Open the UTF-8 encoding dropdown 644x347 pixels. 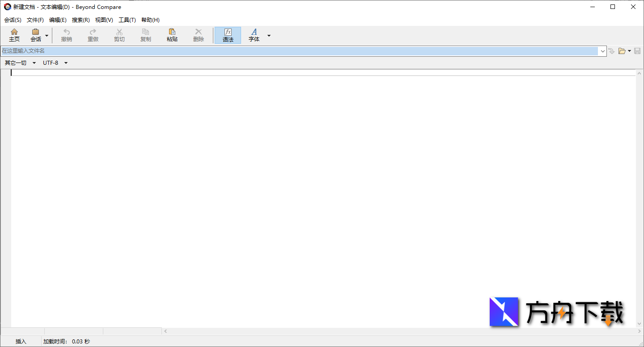[55, 63]
